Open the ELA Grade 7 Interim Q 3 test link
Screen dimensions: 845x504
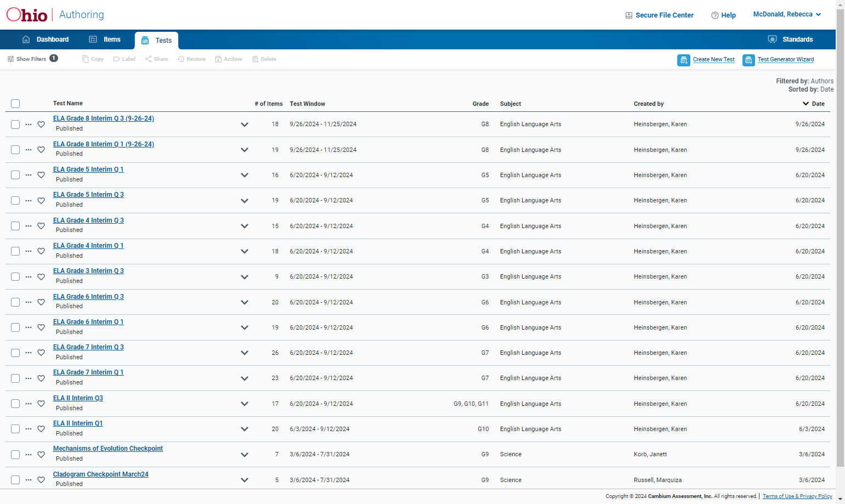[x=88, y=347]
